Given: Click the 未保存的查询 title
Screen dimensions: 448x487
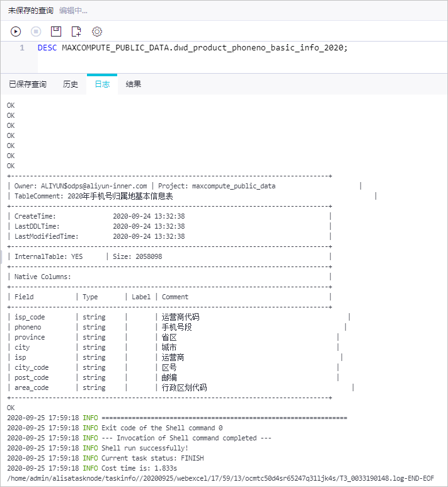Looking at the screenshot, I should (30, 11).
